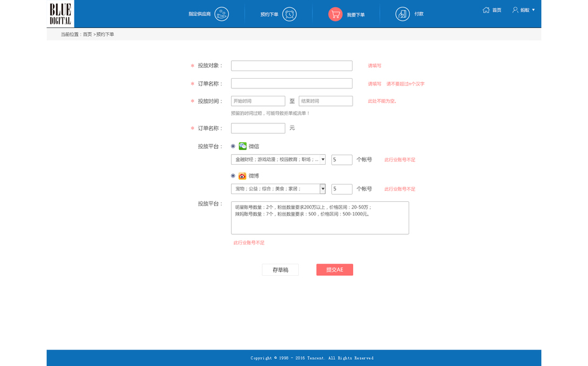588x366 pixels.
Task: Click 蚂蚁 username in header
Action: [525, 10]
